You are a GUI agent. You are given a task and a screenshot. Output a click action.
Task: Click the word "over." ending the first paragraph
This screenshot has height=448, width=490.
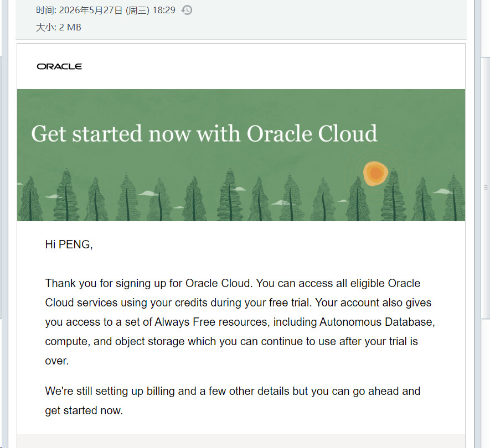coord(56,361)
